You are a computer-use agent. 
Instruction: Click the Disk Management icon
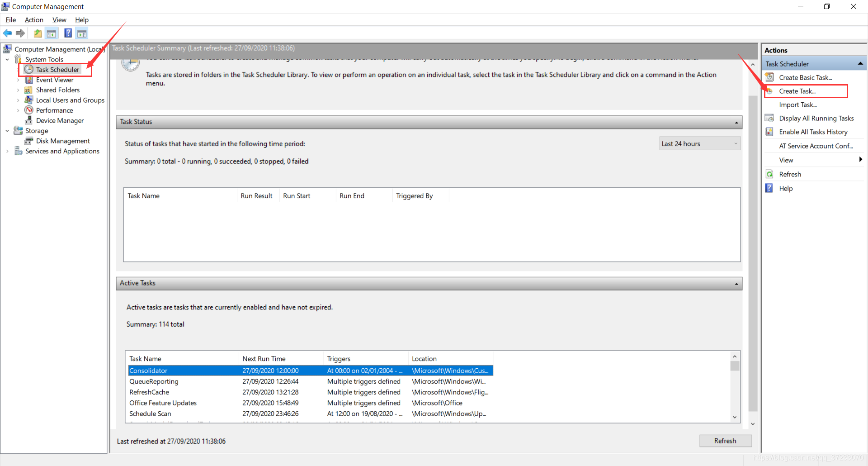(x=29, y=141)
